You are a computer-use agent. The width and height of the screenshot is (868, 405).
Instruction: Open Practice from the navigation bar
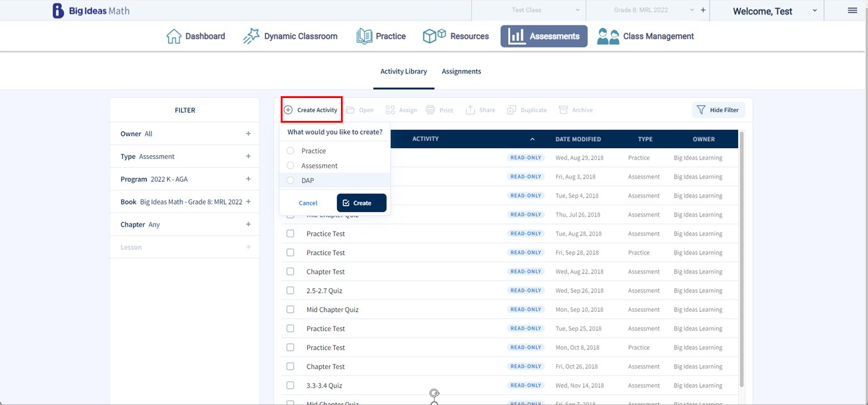pyautogui.click(x=381, y=36)
